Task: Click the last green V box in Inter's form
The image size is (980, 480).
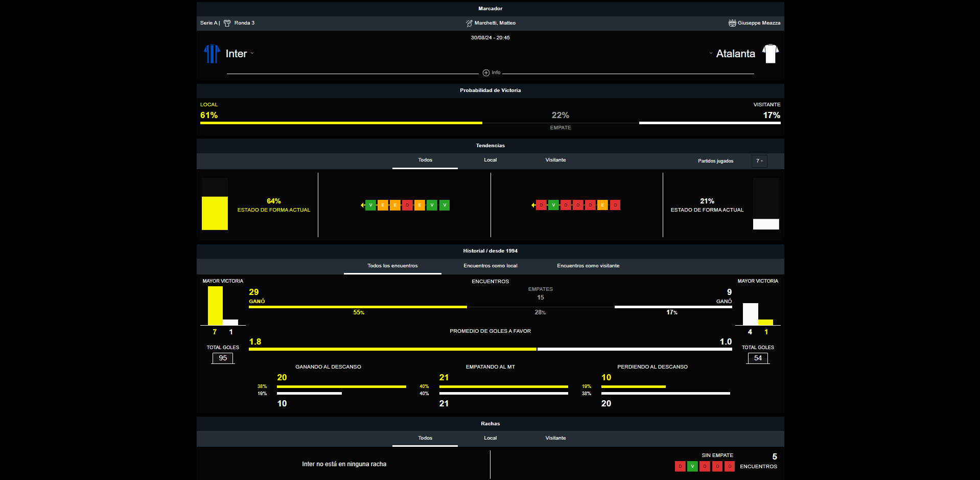Action: click(x=445, y=205)
